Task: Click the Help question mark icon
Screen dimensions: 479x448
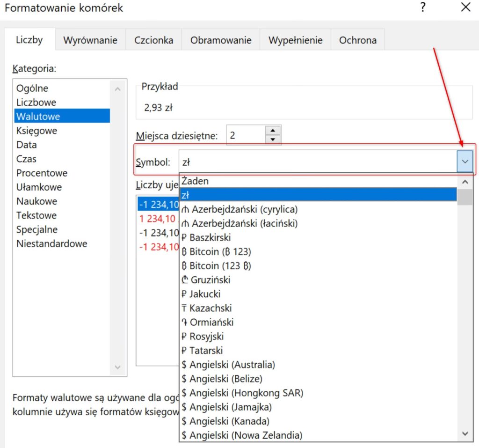Action: (x=423, y=7)
